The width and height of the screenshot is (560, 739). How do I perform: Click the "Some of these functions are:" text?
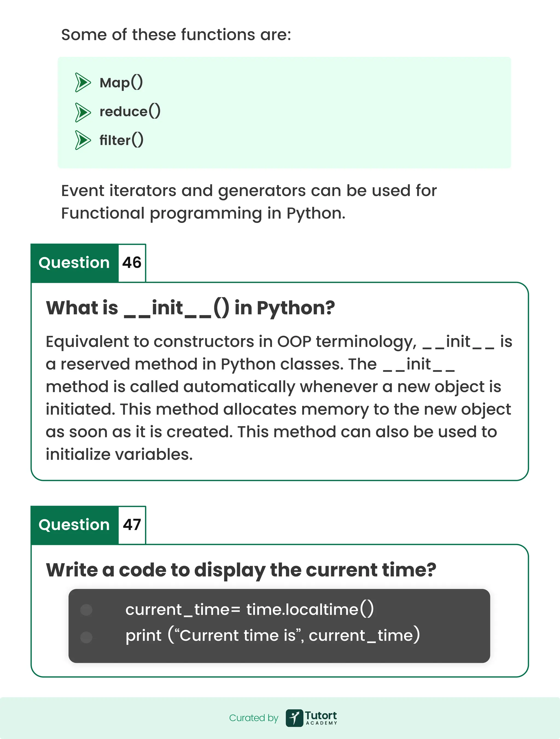176,35
